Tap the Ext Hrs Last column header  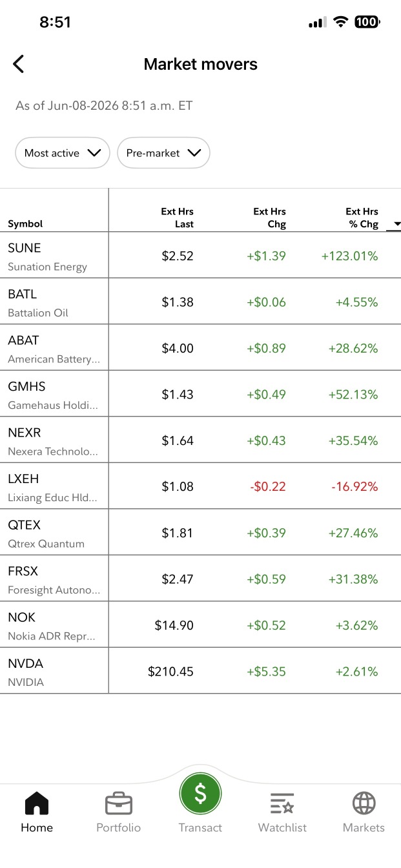tap(178, 218)
